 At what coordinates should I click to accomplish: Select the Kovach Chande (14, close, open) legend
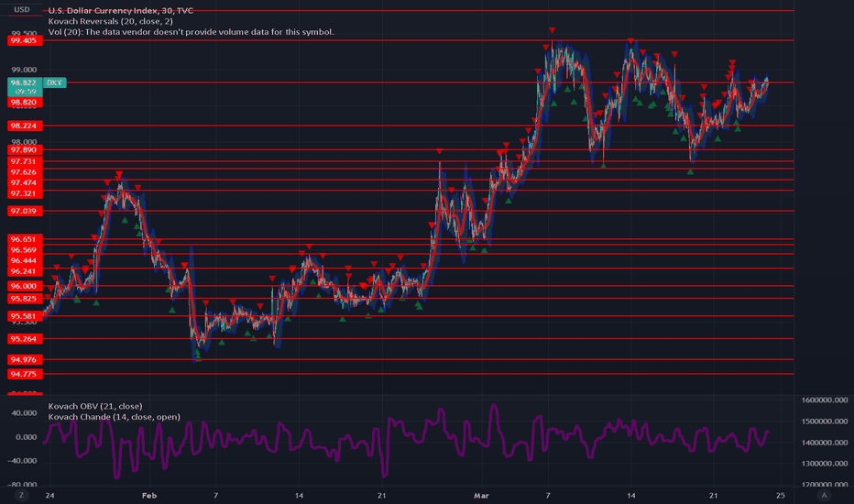click(114, 417)
